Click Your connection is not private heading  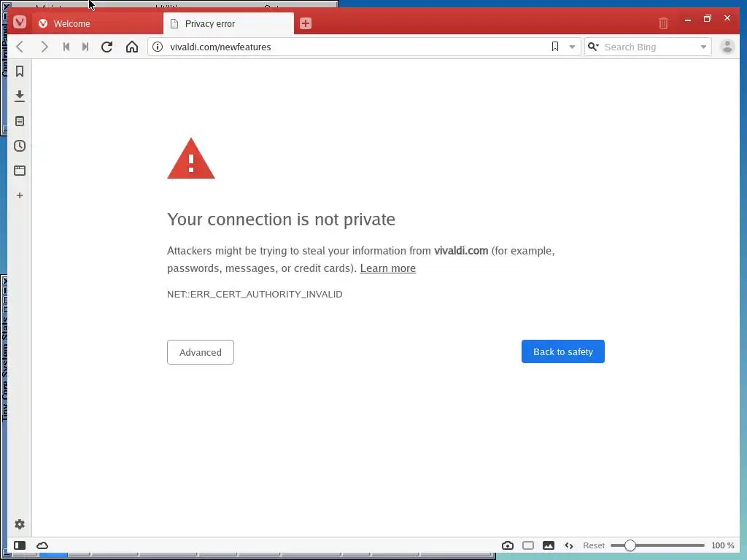(281, 219)
